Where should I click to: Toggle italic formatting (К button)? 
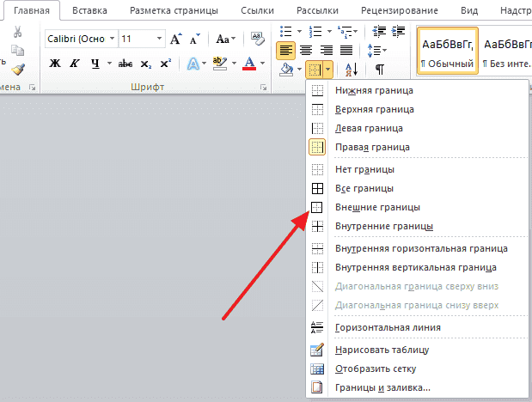pyautogui.click(x=75, y=64)
